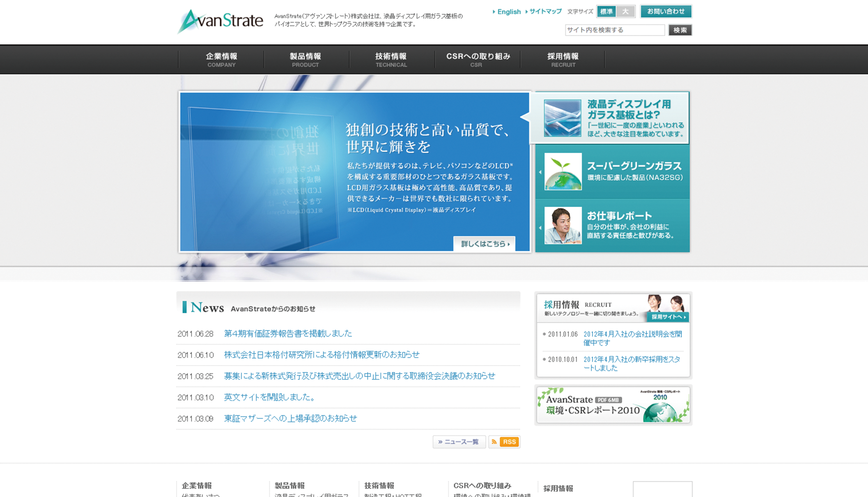Image resolution: width=868 pixels, height=497 pixels.
Task: Click footer 企業情報 heading
Action: [197, 486]
